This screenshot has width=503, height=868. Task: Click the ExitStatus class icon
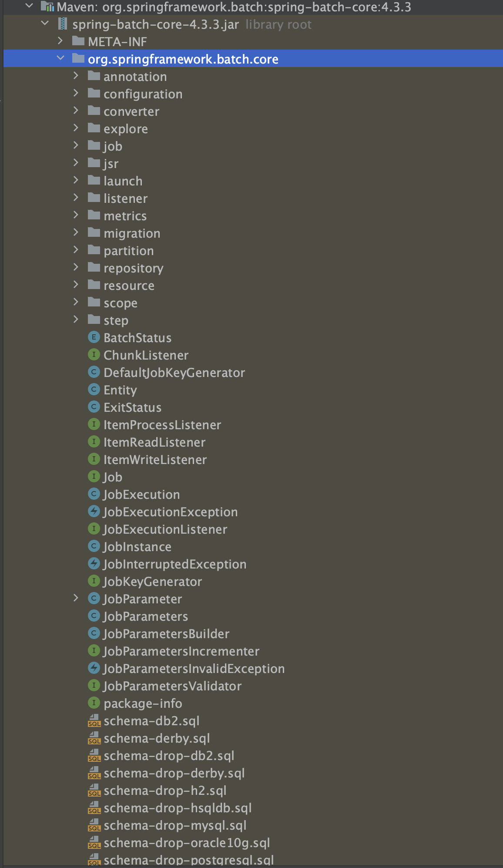point(94,407)
